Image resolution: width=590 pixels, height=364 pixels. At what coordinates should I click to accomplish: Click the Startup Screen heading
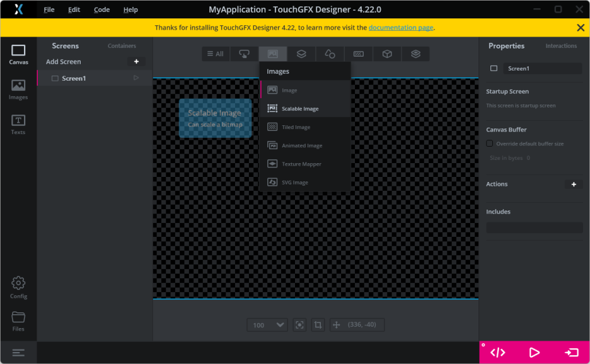(x=507, y=91)
